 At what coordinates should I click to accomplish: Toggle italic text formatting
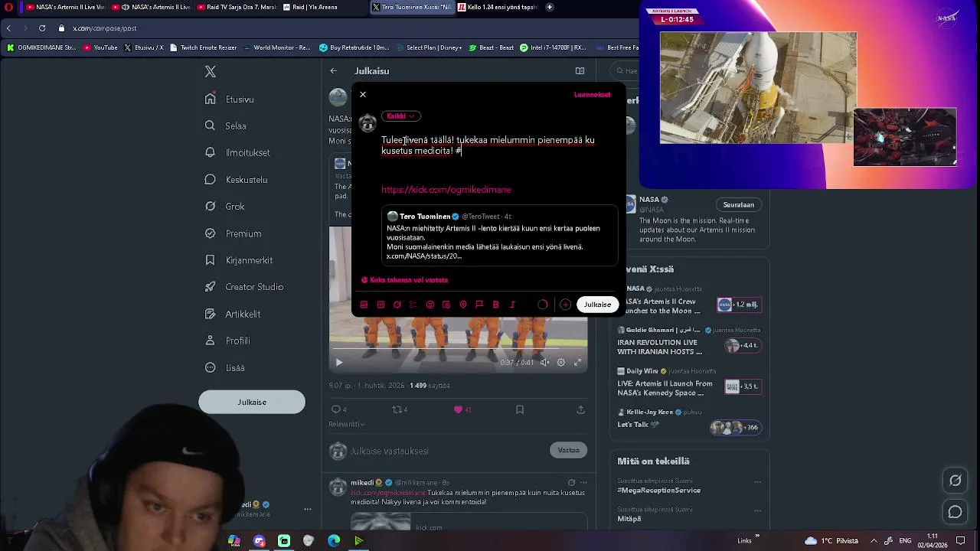pyautogui.click(x=512, y=305)
